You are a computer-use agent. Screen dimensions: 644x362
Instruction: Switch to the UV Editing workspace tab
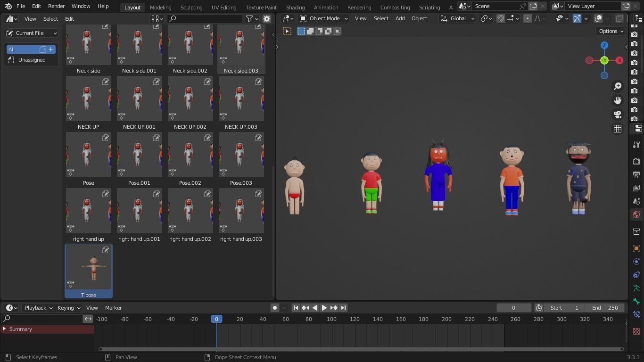point(224,8)
